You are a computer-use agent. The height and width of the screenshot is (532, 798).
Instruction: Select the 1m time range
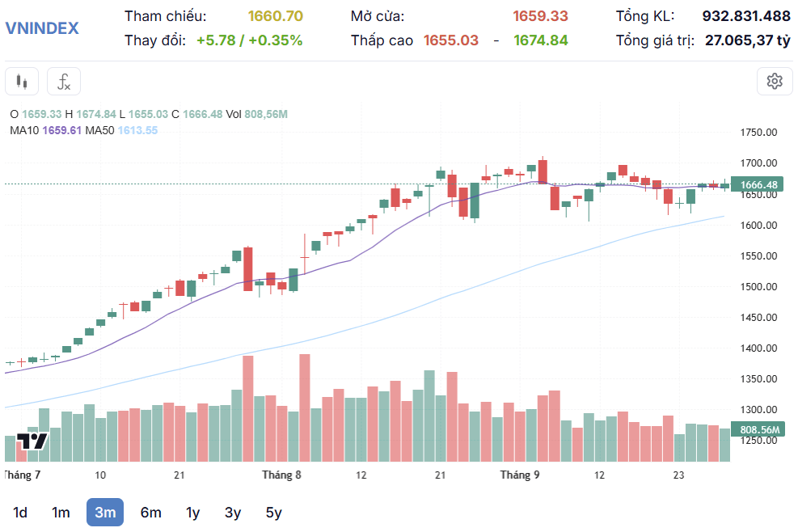point(61,512)
